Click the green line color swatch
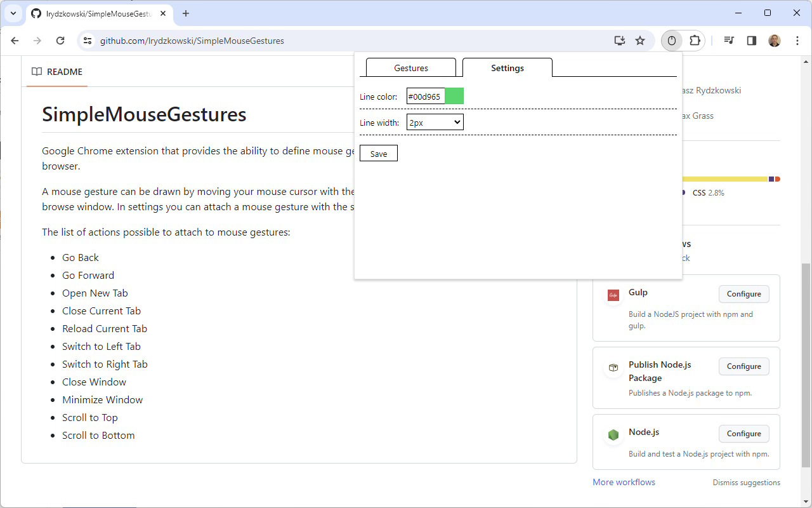 point(454,97)
